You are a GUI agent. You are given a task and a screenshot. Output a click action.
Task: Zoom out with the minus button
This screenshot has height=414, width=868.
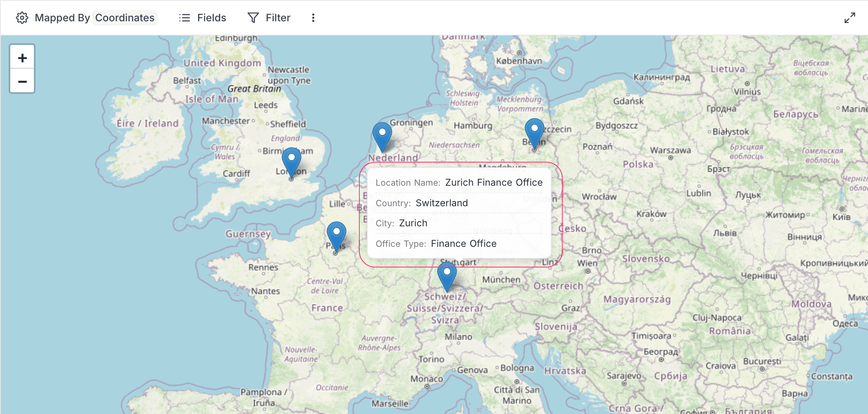tap(22, 82)
